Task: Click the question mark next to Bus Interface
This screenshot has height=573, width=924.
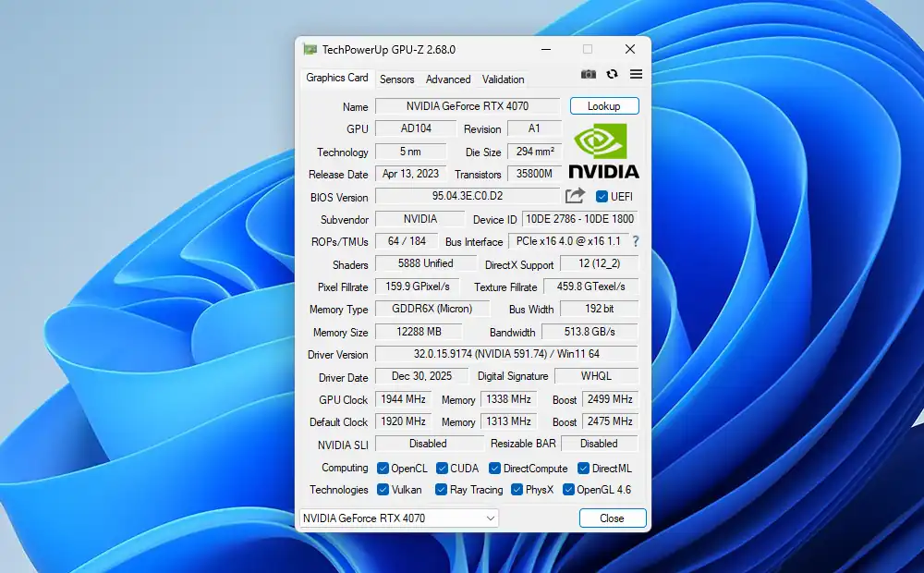Action: tap(637, 241)
